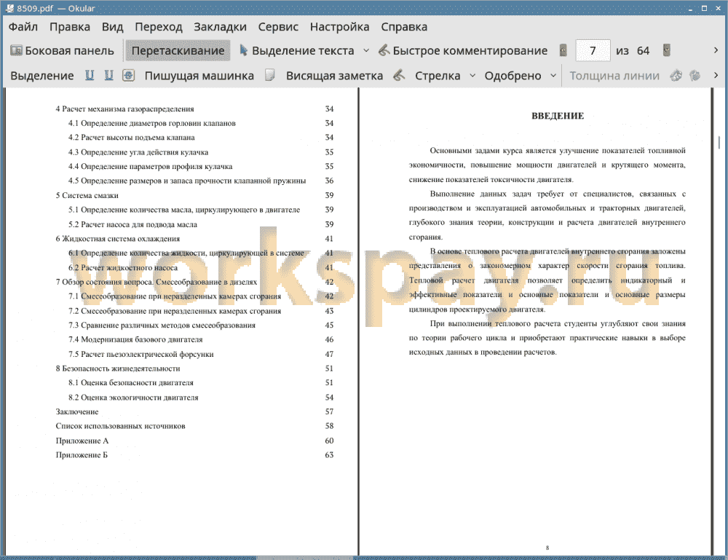
Task: Click the Okular app icon in title bar
Action: click(9, 8)
